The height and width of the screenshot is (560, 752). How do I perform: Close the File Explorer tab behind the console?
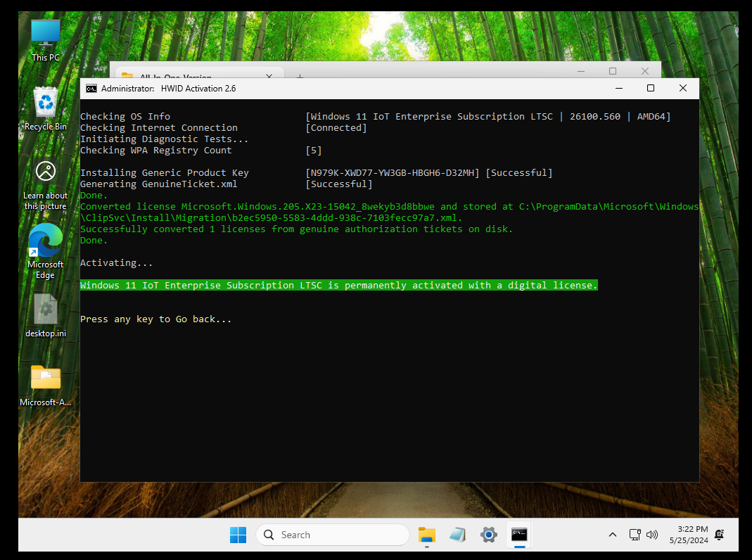click(x=269, y=75)
